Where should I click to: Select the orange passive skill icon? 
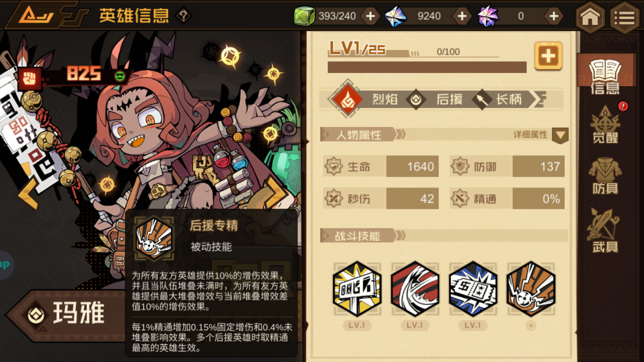point(531,288)
